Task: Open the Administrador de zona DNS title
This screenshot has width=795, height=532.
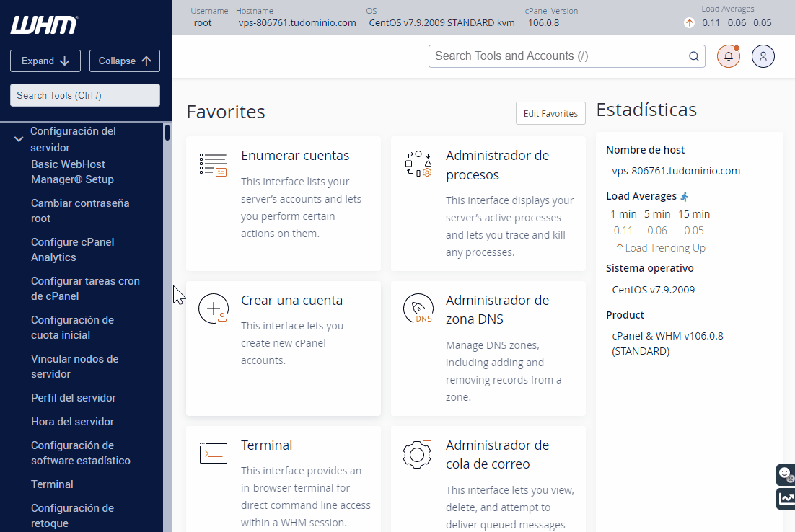Action: (497, 309)
